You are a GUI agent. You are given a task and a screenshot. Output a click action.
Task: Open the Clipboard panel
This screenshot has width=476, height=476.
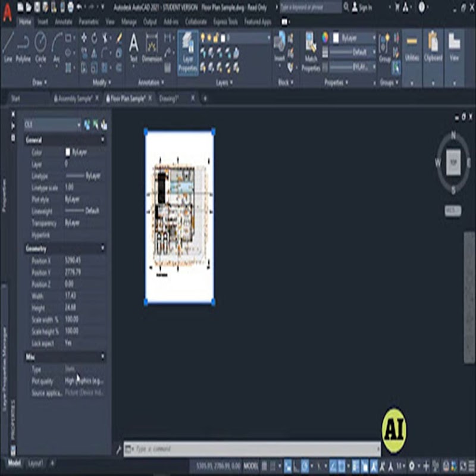click(433, 58)
